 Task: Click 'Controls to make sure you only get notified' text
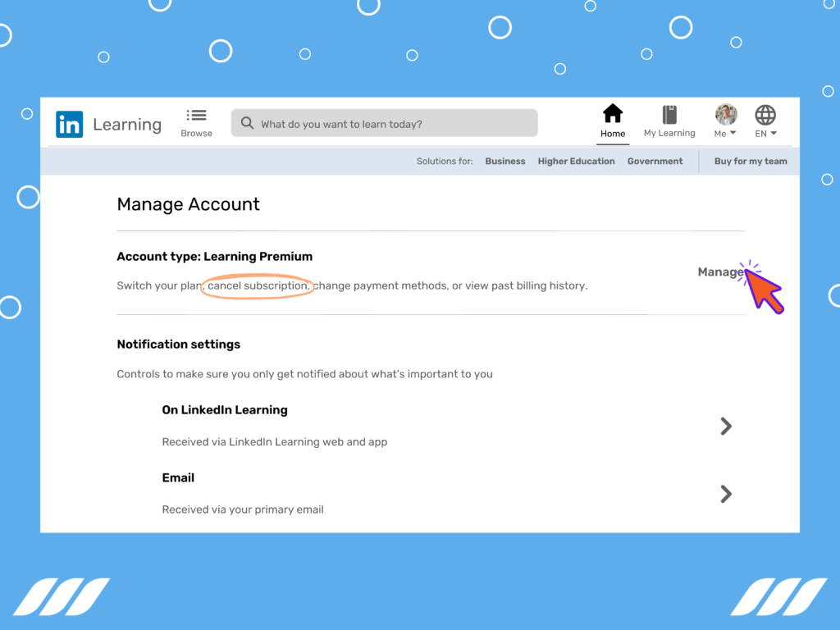coord(304,374)
